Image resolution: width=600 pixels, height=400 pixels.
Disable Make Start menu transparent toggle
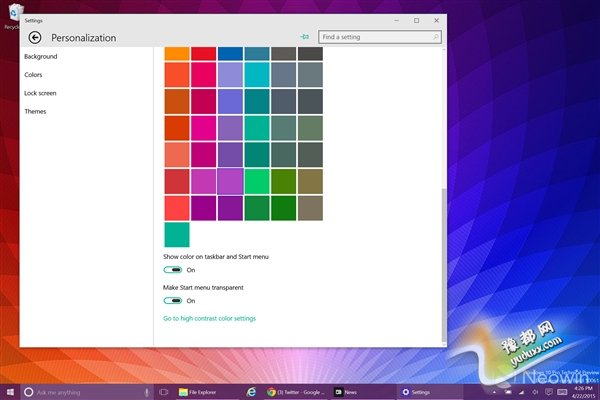click(173, 300)
